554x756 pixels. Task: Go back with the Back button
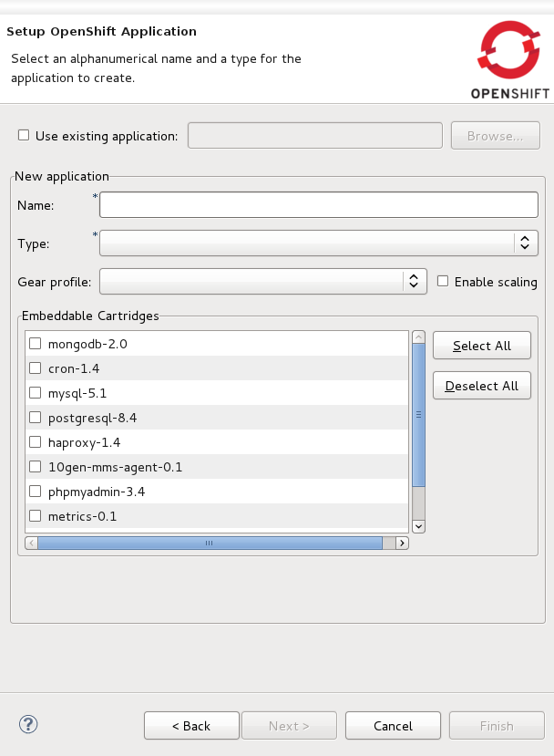tap(191, 726)
